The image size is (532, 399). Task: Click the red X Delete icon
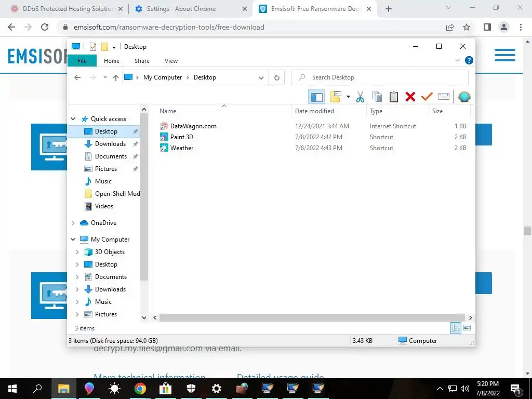[x=410, y=97]
